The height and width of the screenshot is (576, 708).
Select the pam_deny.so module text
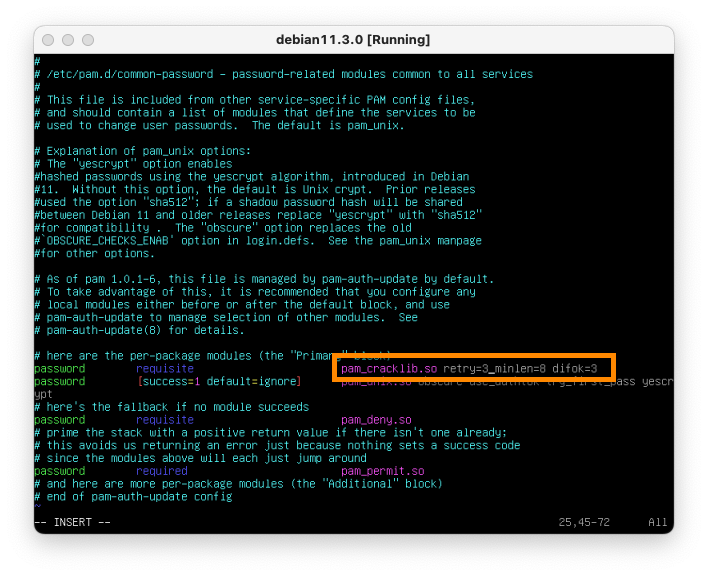pos(376,420)
